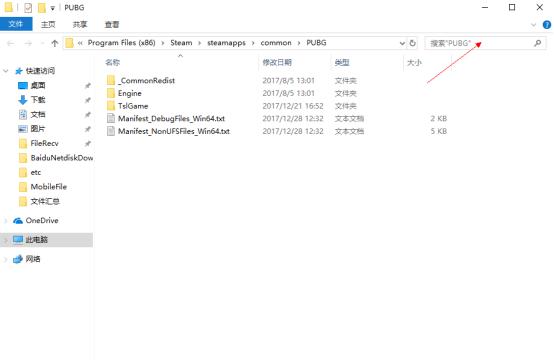Click the TslGame folder icon
Screen dimensions: 554x360
point(111,106)
